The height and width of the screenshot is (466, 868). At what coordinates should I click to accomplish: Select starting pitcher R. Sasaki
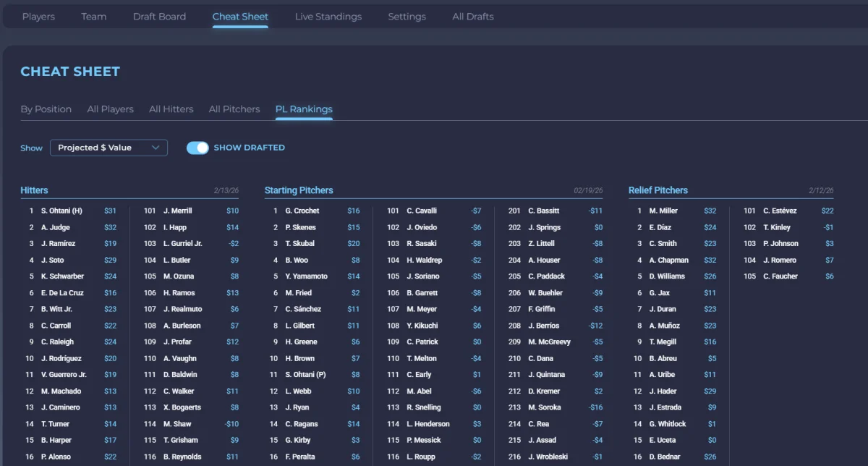click(x=422, y=244)
